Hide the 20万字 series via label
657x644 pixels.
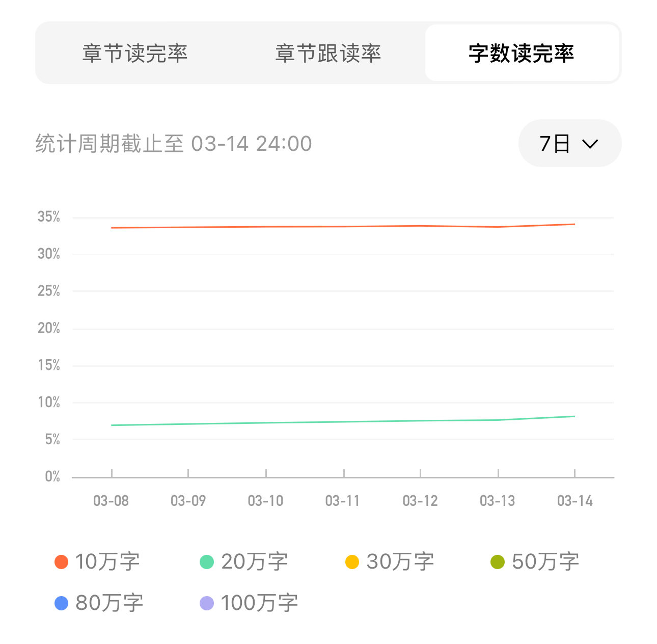point(255,562)
